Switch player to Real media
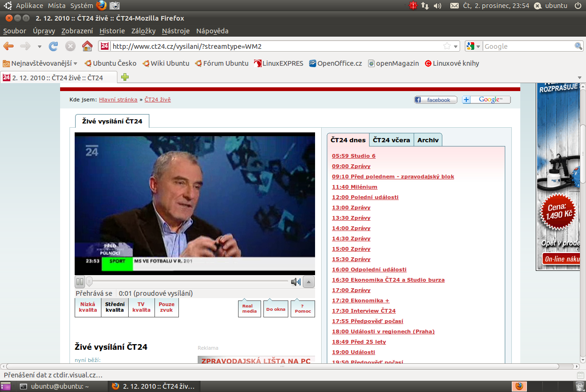The height and width of the screenshot is (392, 586). (249, 308)
